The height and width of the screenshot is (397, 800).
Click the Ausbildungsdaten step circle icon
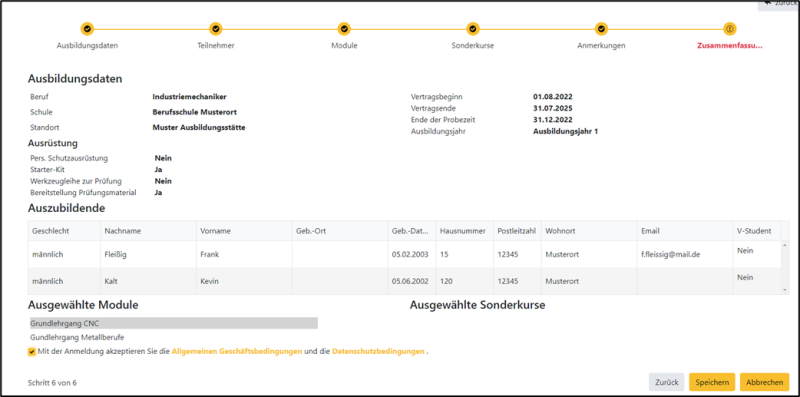pos(87,29)
